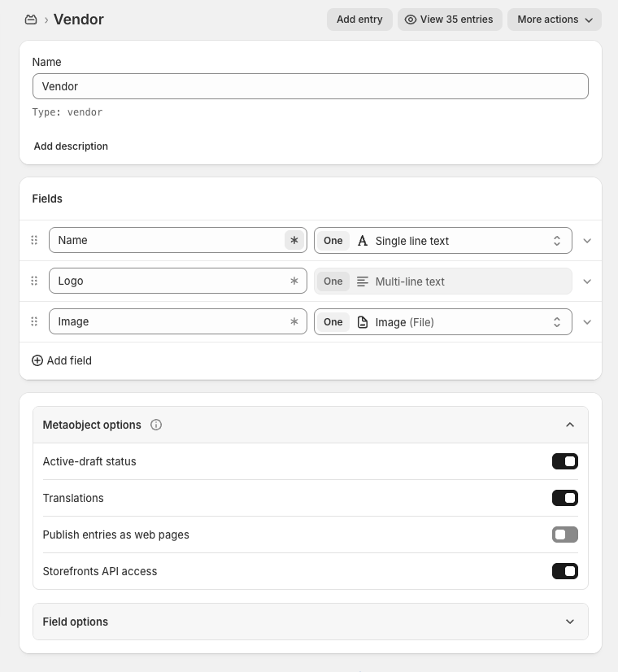Click inside the Name input field
This screenshot has height=672, width=618.
[x=309, y=85]
